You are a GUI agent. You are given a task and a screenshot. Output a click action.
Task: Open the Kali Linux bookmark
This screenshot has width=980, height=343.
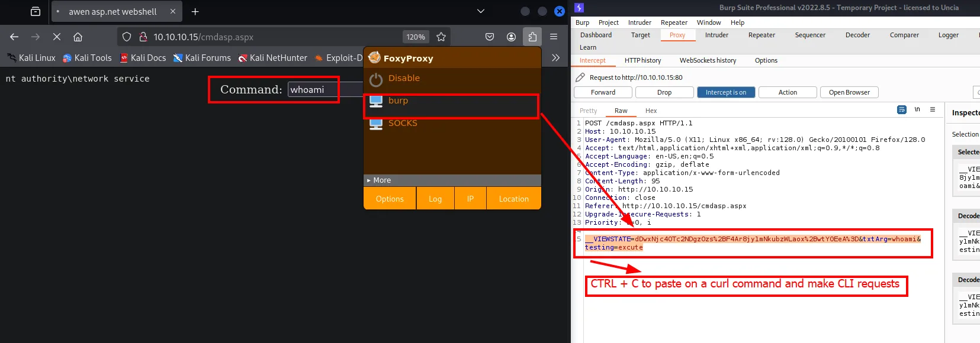tap(31, 58)
